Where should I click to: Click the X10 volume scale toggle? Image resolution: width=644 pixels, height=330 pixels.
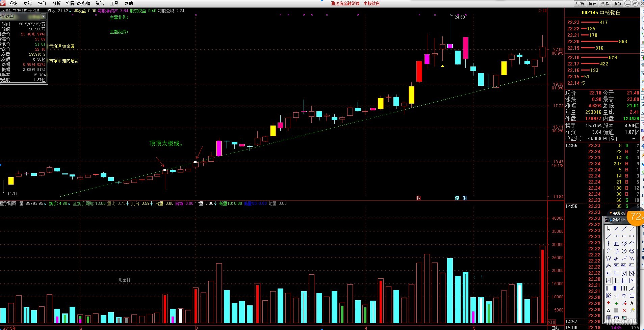pyautogui.click(x=551, y=322)
